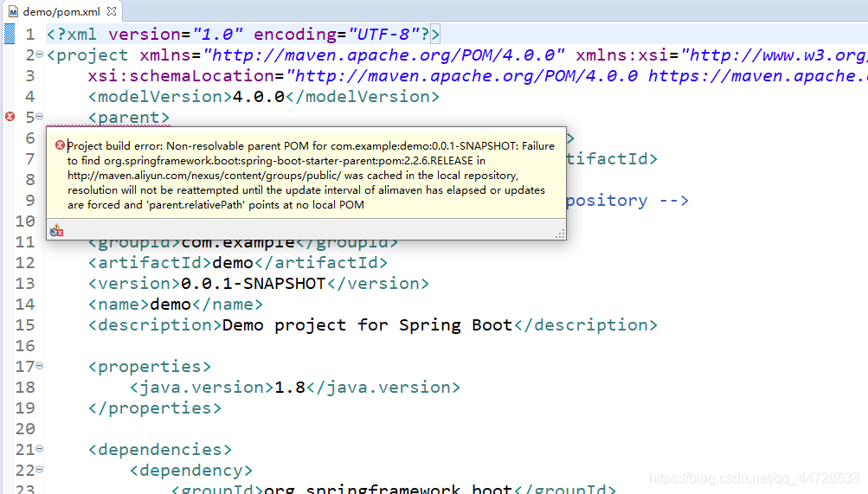The height and width of the screenshot is (494, 868).
Task: Open the quick fix icon in tooltip footer
Action: point(56,231)
